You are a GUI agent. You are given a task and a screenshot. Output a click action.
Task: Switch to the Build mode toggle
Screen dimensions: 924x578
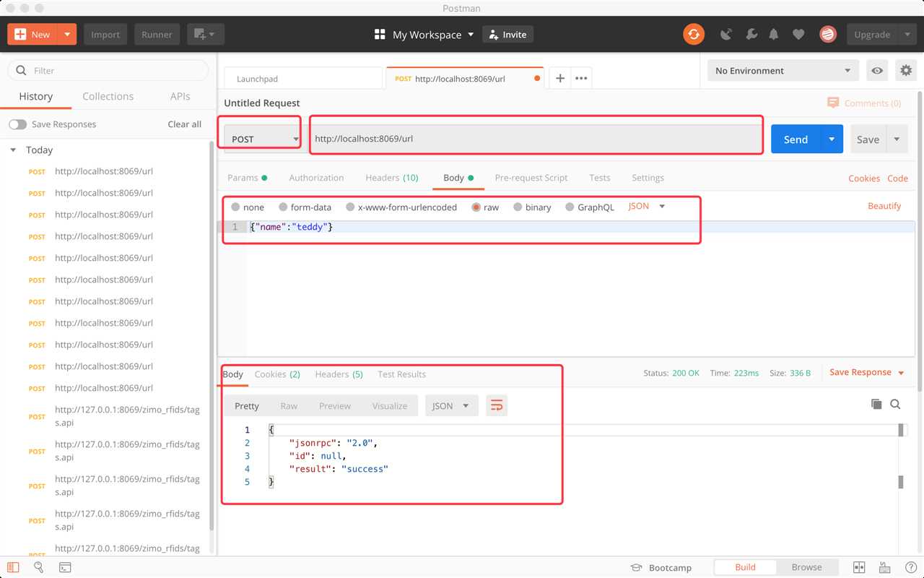point(745,567)
